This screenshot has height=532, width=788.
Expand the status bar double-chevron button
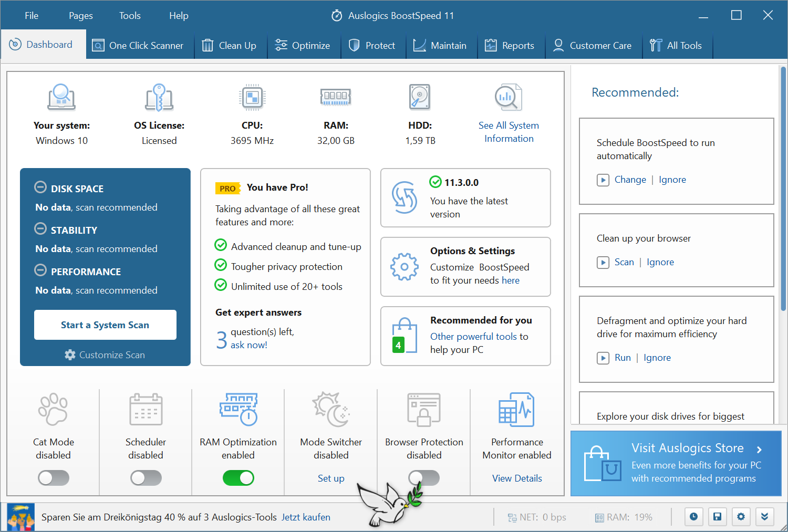pyautogui.click(x=764, y=517)
